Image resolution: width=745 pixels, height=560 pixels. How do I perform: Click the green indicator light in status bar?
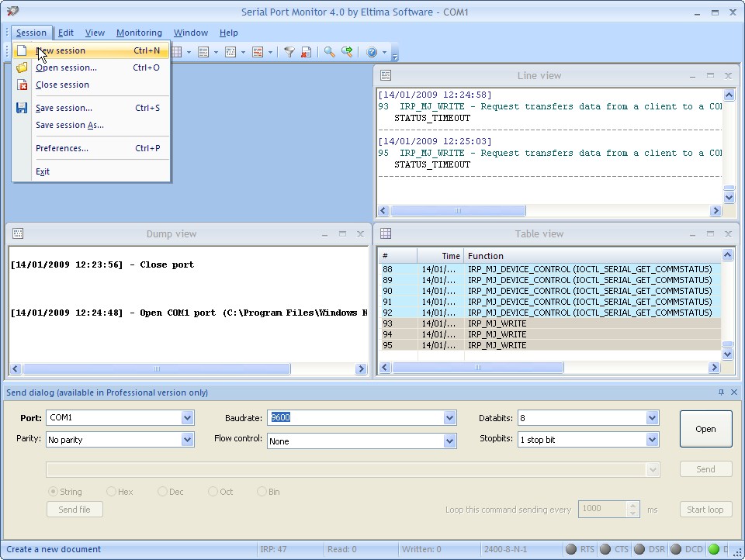[x=714, y=549]
